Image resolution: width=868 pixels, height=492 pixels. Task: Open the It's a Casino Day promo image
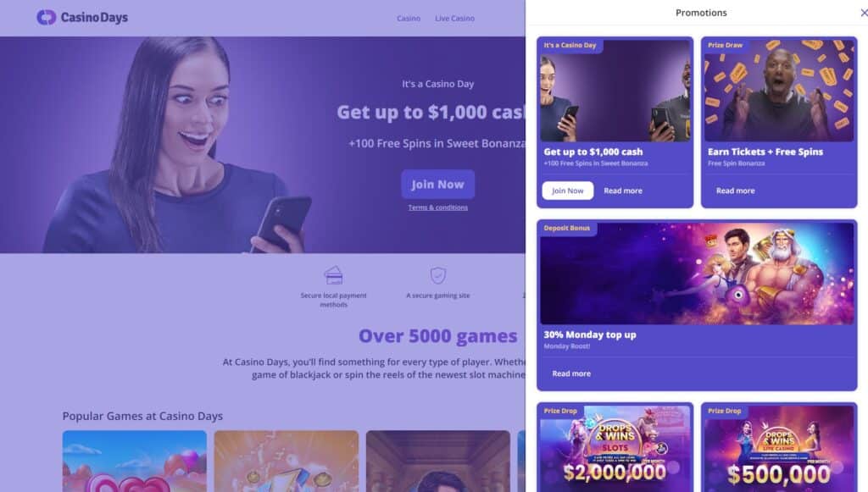pyautogui.click(x=615, y=90)
